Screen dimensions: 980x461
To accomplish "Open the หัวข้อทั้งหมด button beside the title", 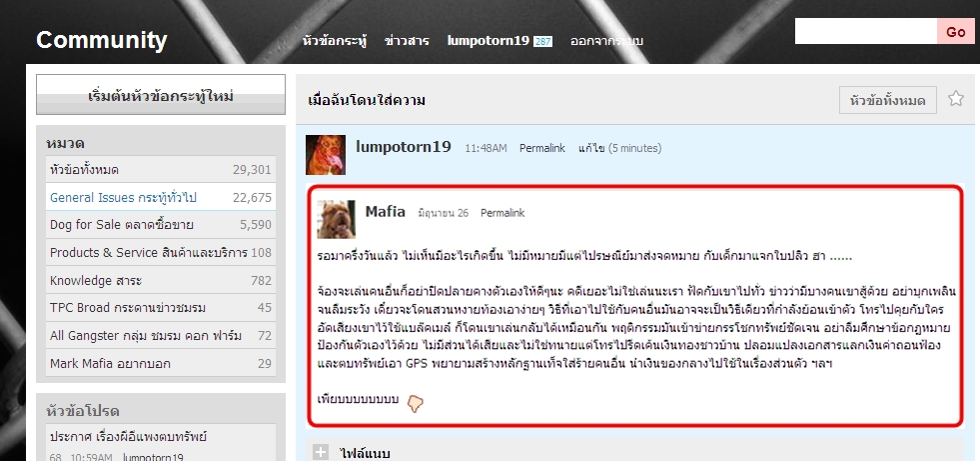I will point(887,100).
